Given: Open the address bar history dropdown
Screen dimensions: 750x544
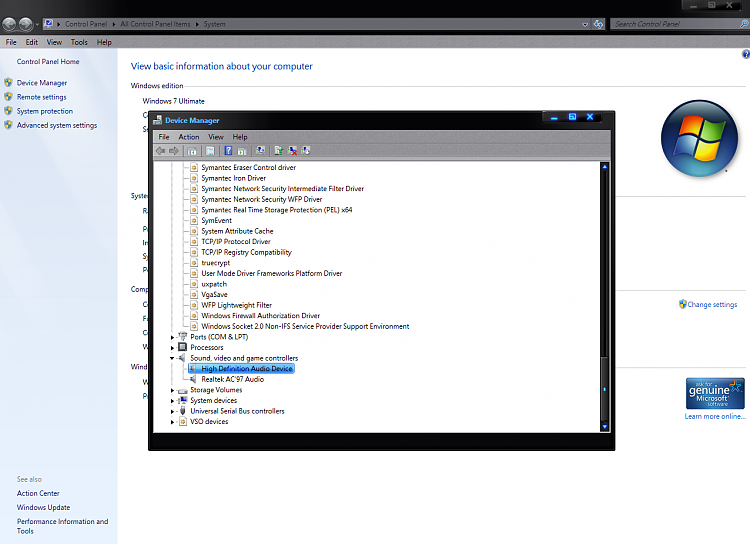Looking at the screenshot, I should [585, 24].
